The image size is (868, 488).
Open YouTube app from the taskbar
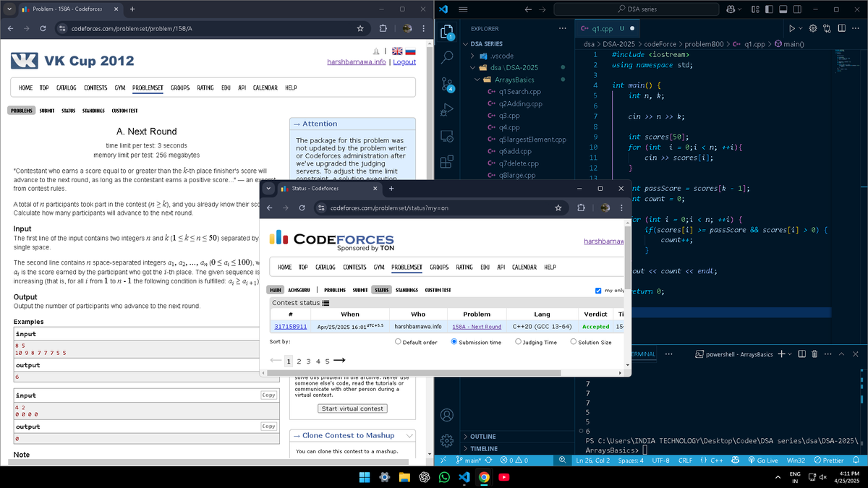click(x=503, y=477)
